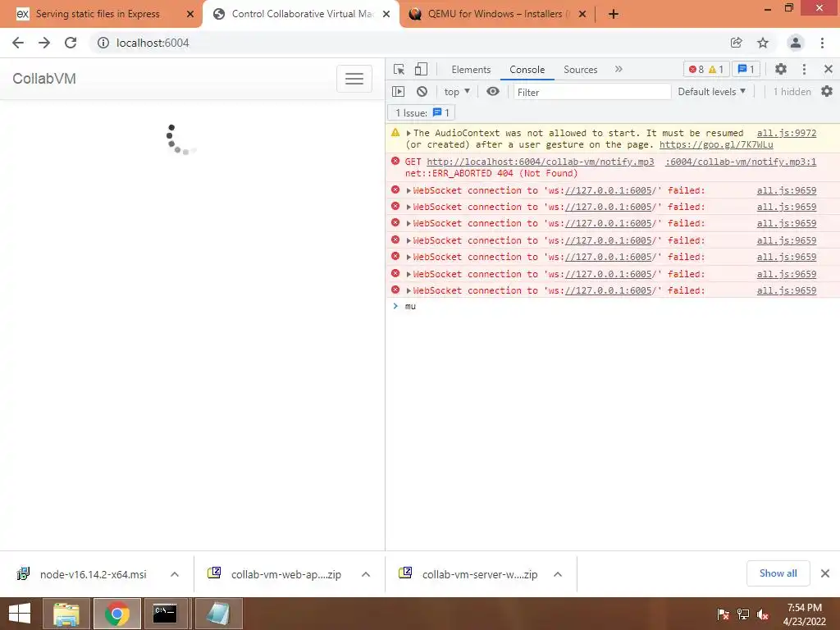Open the :6004/collab-vm/notify.mp3:1 source link
The height and width of the screenshot is (630, 840).
(741, 162)
